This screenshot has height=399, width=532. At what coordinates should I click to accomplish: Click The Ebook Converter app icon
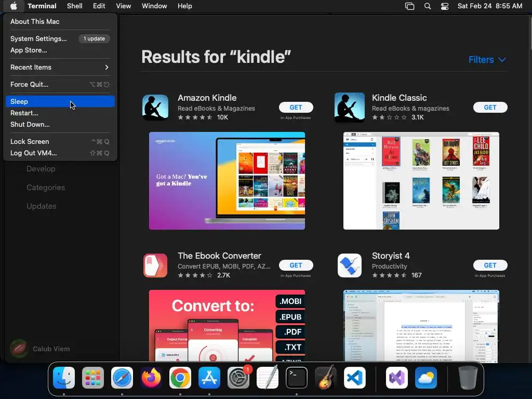(x=155, y=265)
